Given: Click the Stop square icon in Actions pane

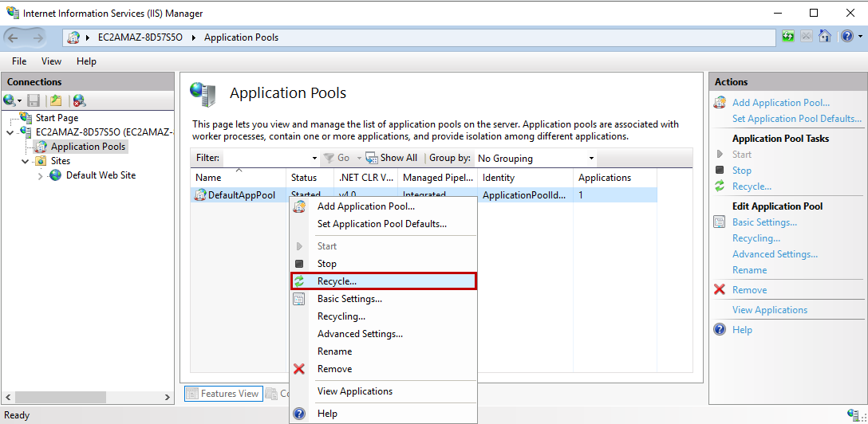Looking at the screenshot, I should click(x=720, y=171).
